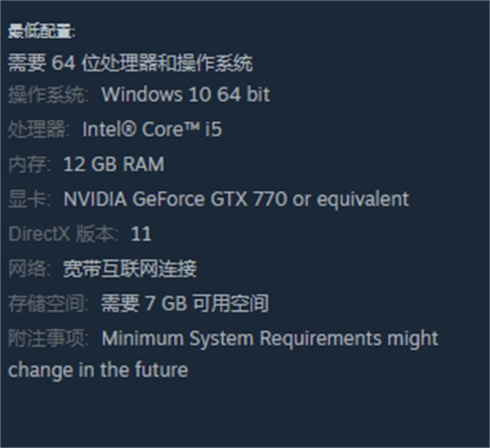Click the 'change in the future' line
The height and width of the screenshot is (448, 490).
pyautogui.click(x=98, y=370)
